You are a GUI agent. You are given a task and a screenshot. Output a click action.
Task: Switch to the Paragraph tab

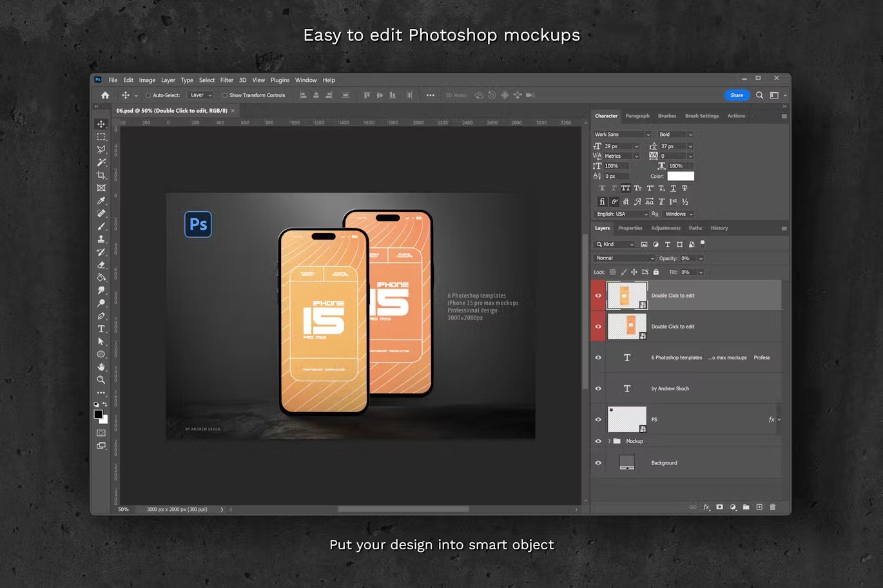[x=637, y=116]
